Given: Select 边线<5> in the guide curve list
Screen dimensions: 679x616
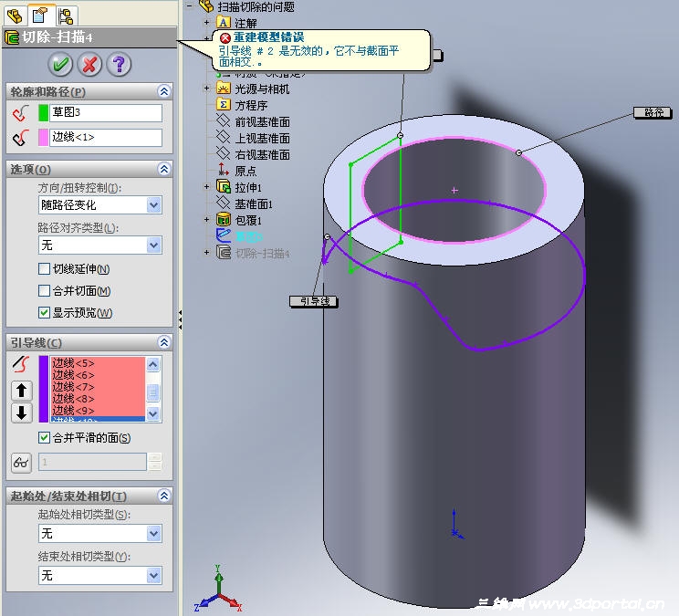Looking at the screenshot, I should point(98,363).
